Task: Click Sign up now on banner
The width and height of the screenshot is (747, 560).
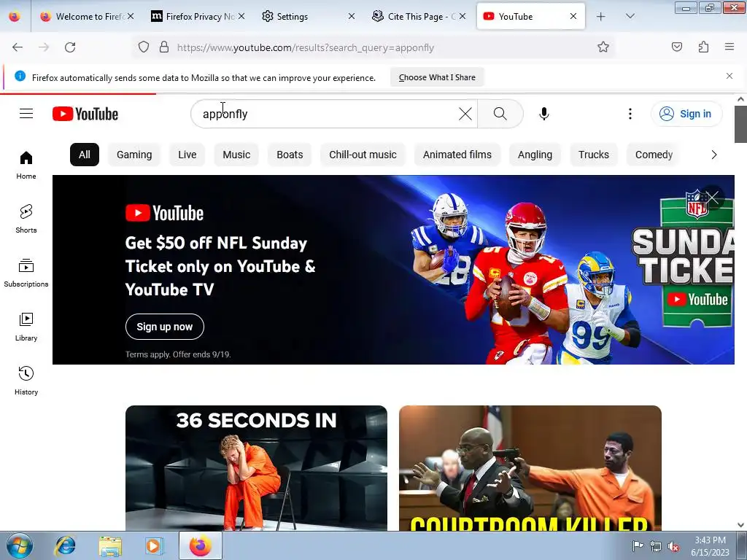Action: [x=164, y=327]
